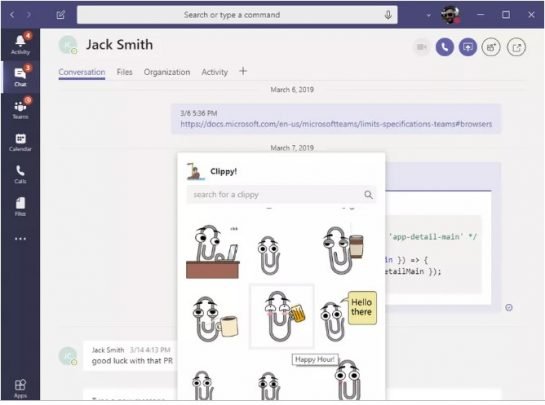Open the Chat section in sidebar
Viewport: 545px width, 405px height.
(x=20, y=77)
